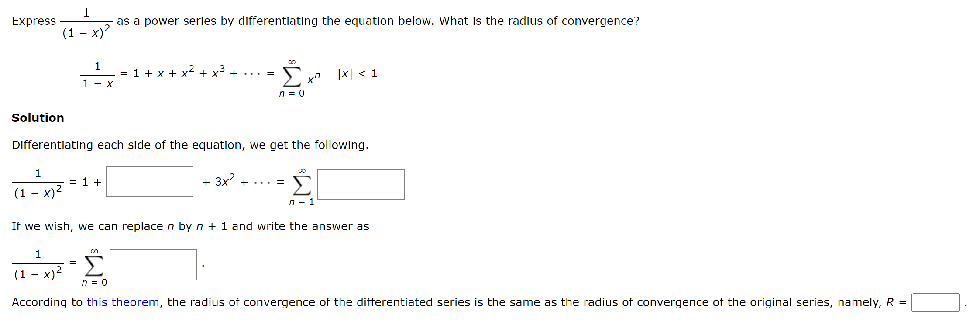Select the blue "this theorem" link text
Screen dimensions: 980x322
click(122, 302)
